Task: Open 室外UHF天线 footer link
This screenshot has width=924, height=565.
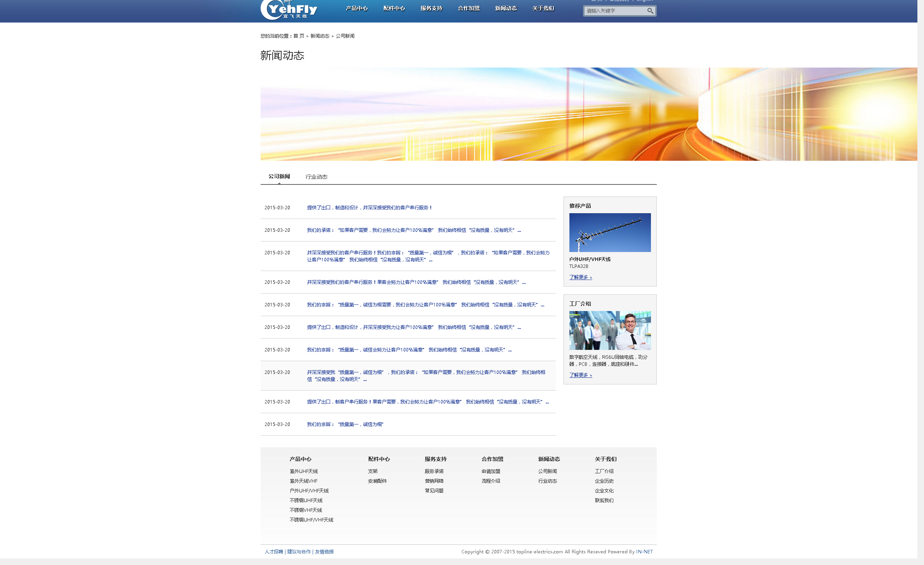Action: click(304, 471)
